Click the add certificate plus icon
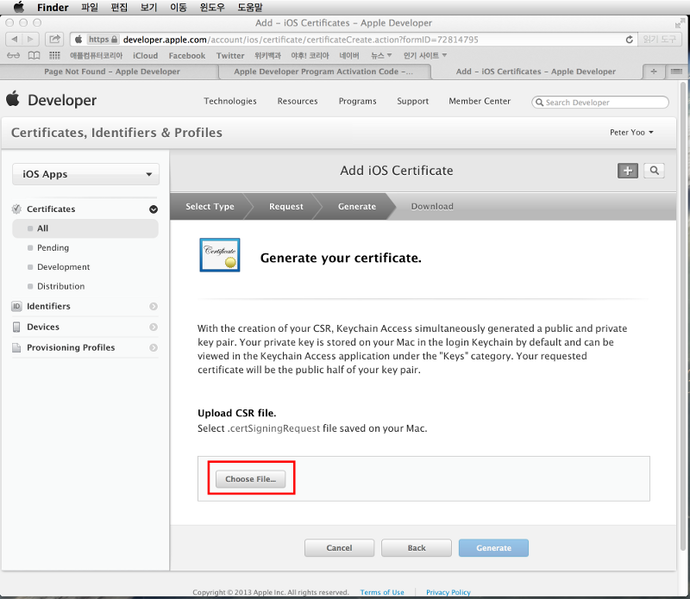This screenshot has width=690, height=599. (627, 171)
